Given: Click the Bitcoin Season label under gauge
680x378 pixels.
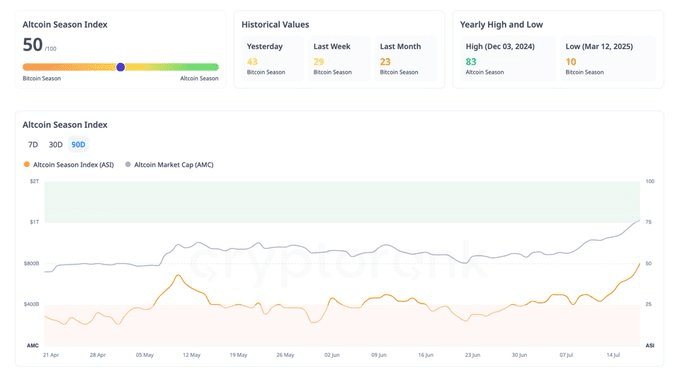Looking at the screenshot, I should 42,78.
